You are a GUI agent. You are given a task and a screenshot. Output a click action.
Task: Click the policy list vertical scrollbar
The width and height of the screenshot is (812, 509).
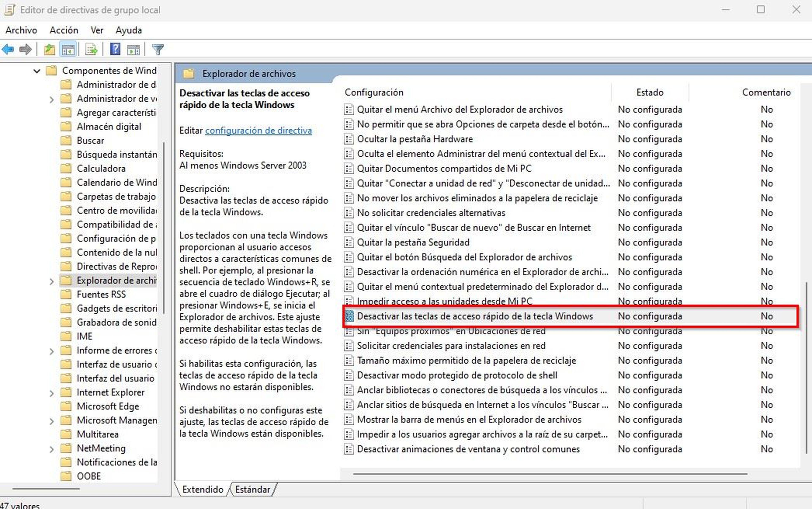coord(806,368)
